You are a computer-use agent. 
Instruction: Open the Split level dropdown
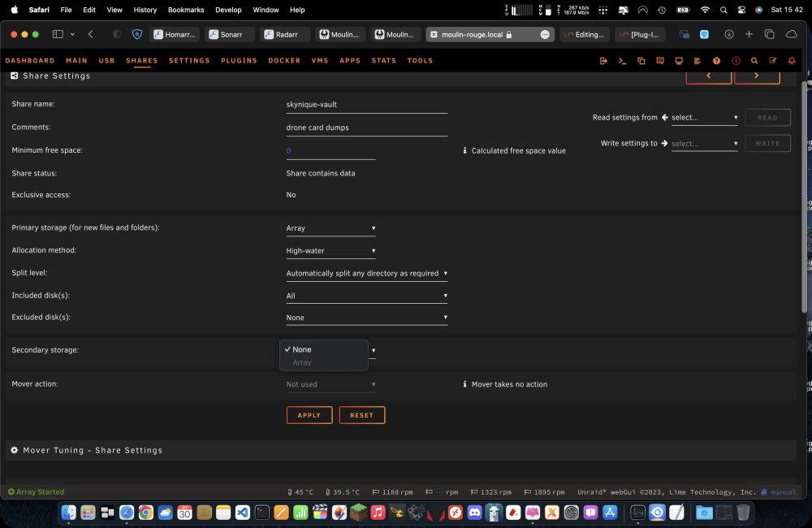(x=367, y=274)
